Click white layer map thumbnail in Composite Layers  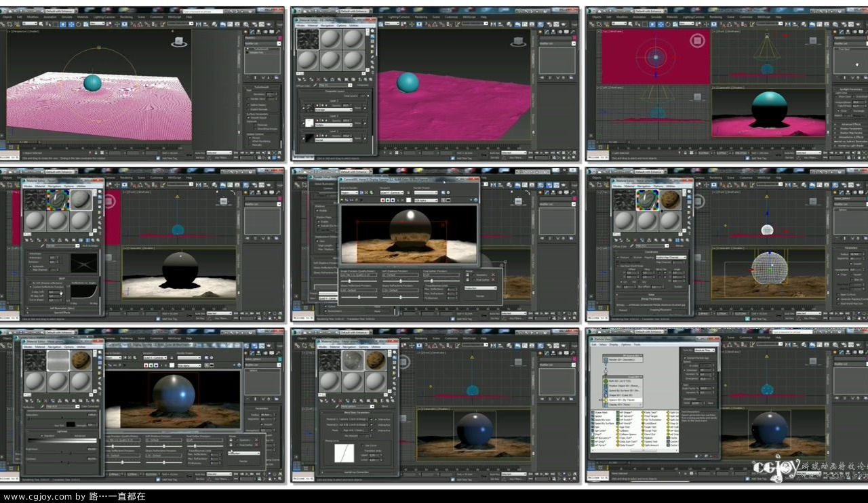pyautogui.click(x=309, y=123)
